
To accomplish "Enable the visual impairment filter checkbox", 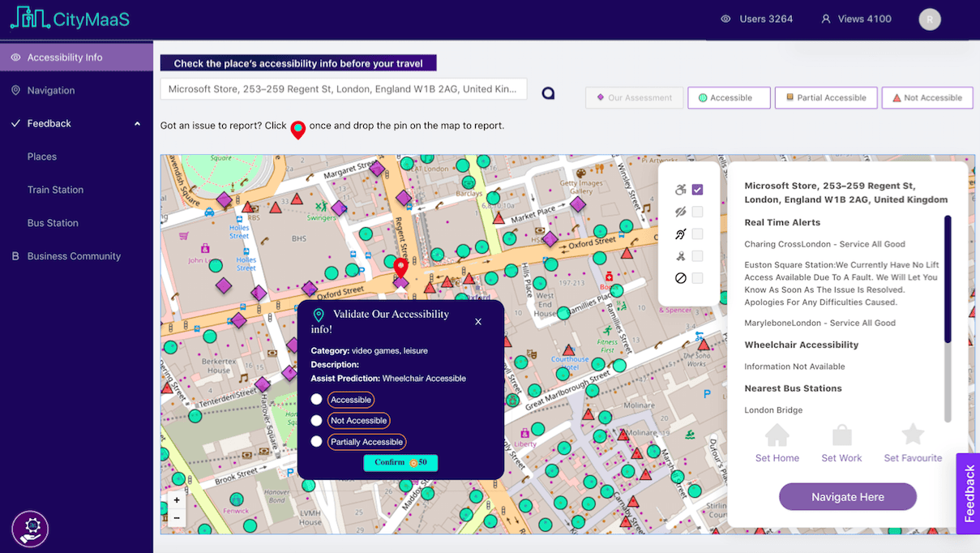I will (x=697, y=212).
